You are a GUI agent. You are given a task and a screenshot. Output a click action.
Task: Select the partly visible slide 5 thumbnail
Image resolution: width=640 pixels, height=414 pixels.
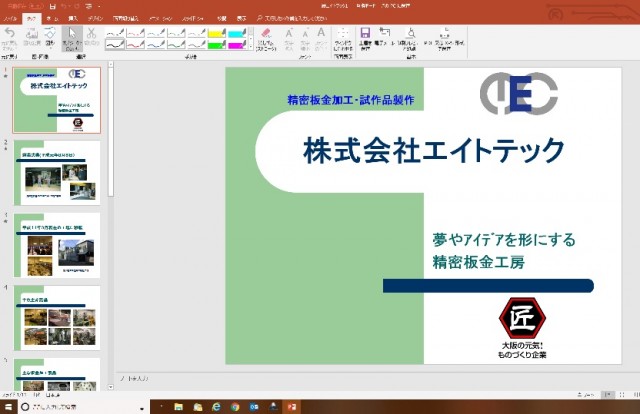(x=57, y=374)
